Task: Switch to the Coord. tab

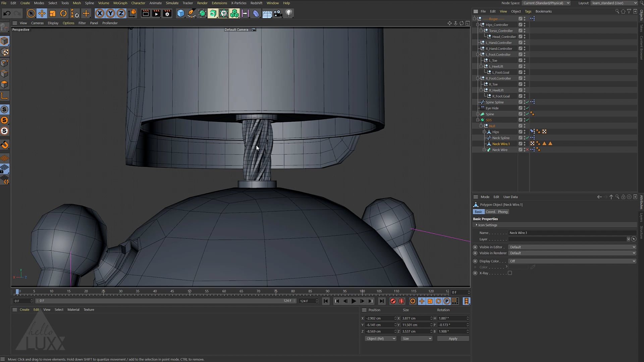Action: pyautogui.click(x=490, y=212)
